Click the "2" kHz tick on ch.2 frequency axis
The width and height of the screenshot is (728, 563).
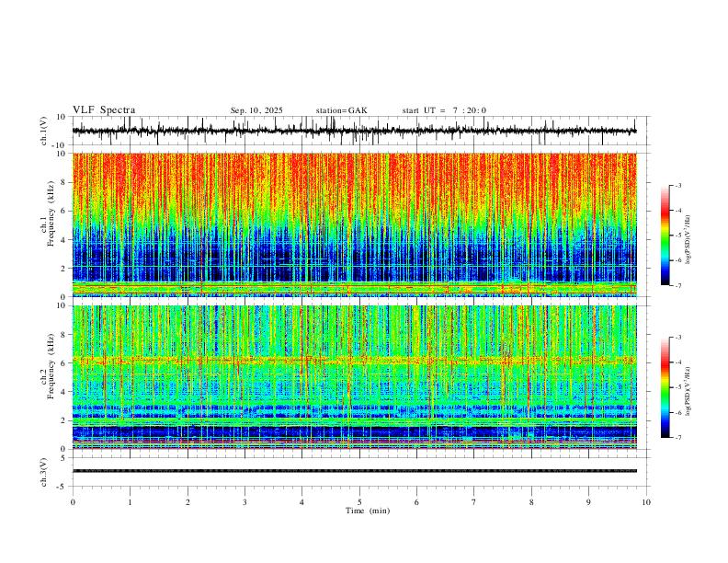[64, 420]
